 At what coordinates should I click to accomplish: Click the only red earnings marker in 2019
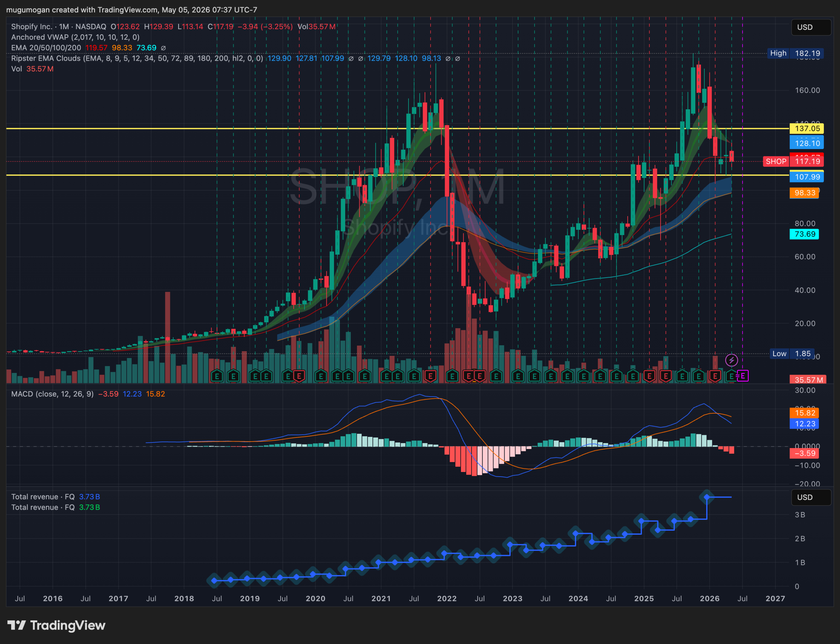299,376
